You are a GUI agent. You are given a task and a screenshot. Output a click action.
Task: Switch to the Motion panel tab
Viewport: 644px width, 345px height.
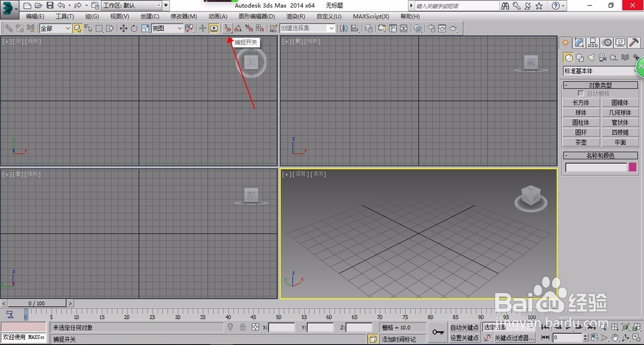[607, 43]
